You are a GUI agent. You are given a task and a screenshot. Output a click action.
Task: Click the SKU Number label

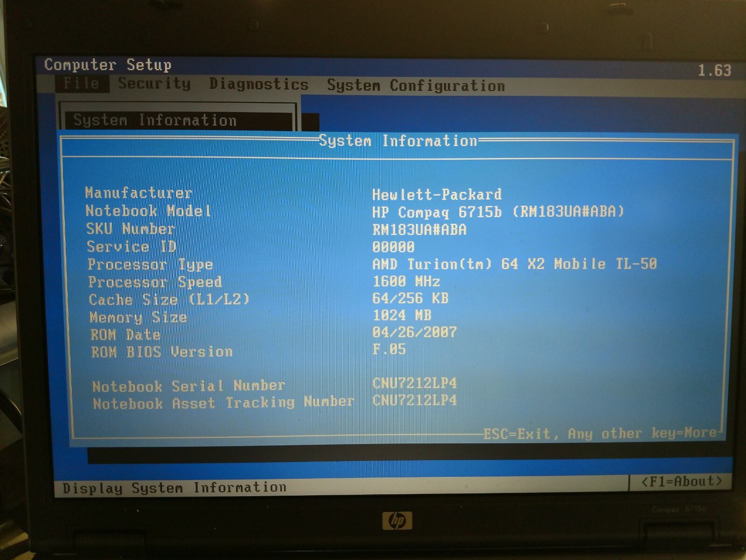pyautogui.click(x=131, y=229)
